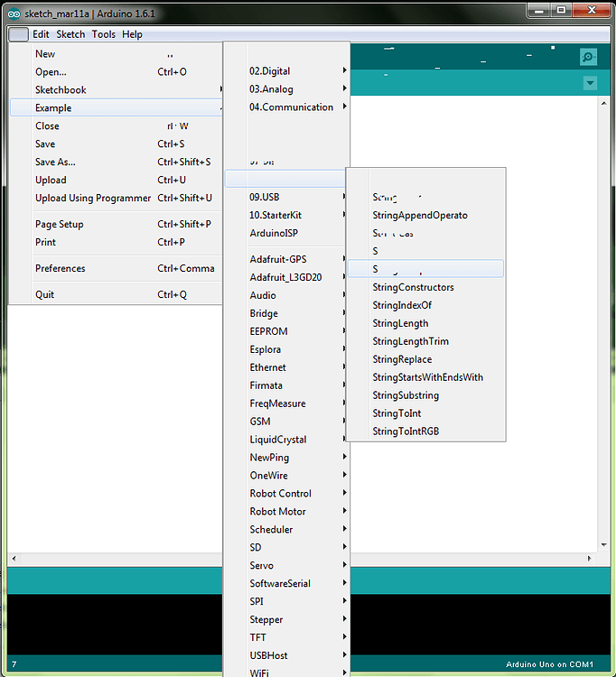This screenshot has height=677, width=616.
Task: Expand the Robot Control submenu arrow
Action: [x=344, y=493]
